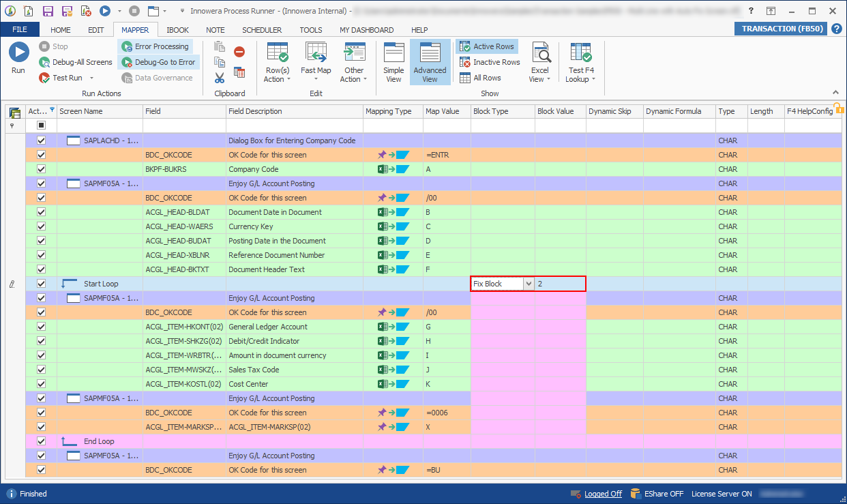The width and height of the screenshot is (847, 504).
Task: Switch to the MY DASHBOARD tab
Action: point(366,30)
